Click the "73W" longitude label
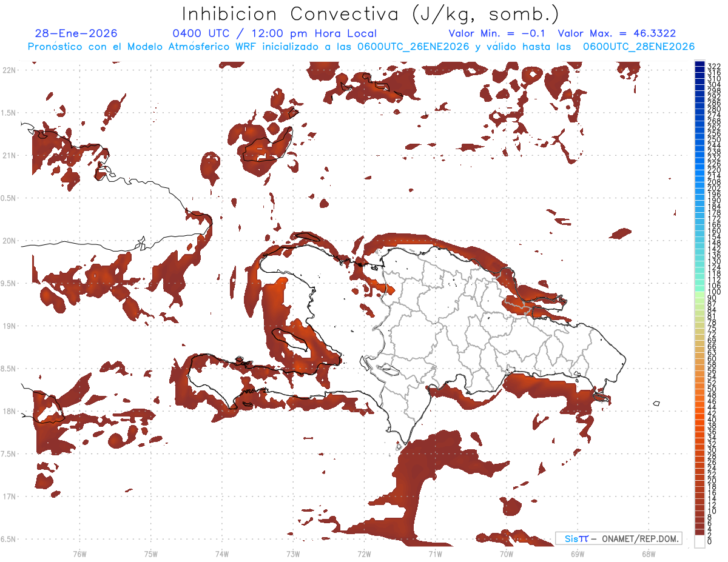Image resolution: width=728 pixels, height=562 pixels. point(293,554)
